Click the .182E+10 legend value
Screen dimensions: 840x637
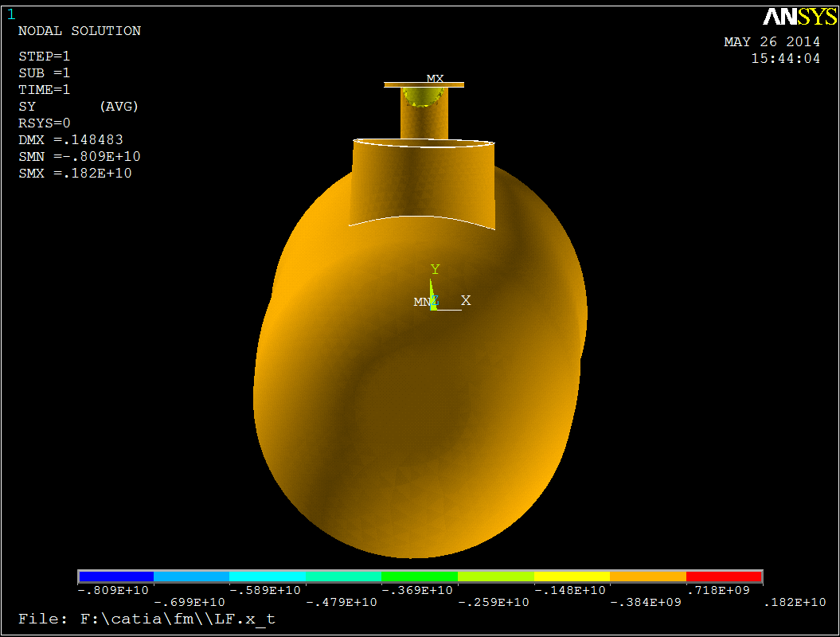[x=795, y=603]
